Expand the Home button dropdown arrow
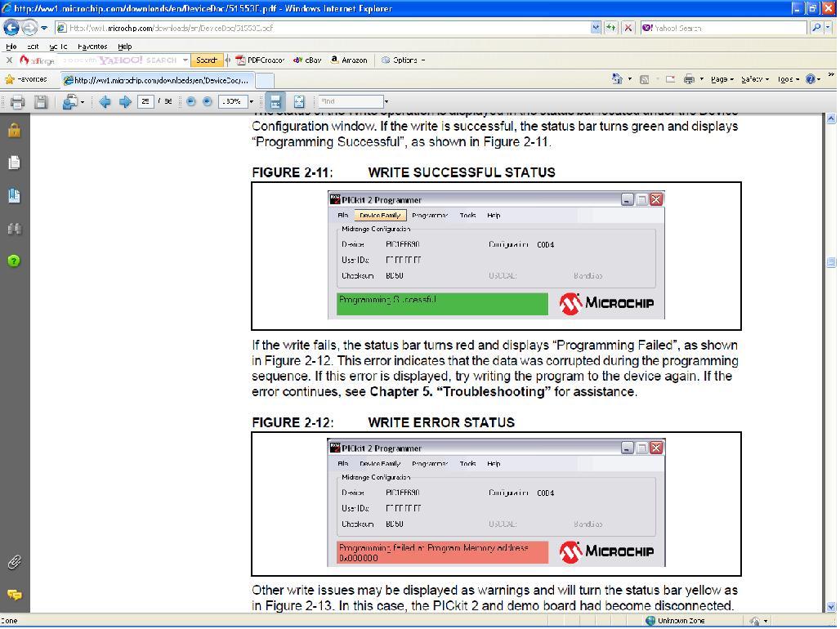 [629, 79]
